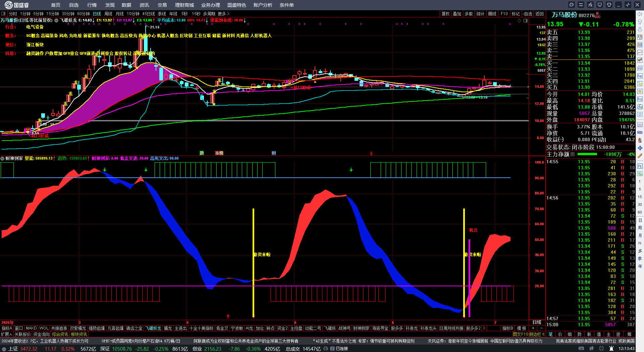Open 财神到家 sub-chart indicator dropdown arrow
The image size is (644, 352).
coord(2,158)
